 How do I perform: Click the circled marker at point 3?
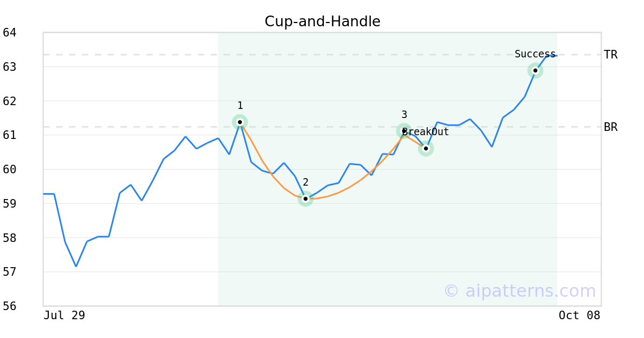(x=404, y=131)
